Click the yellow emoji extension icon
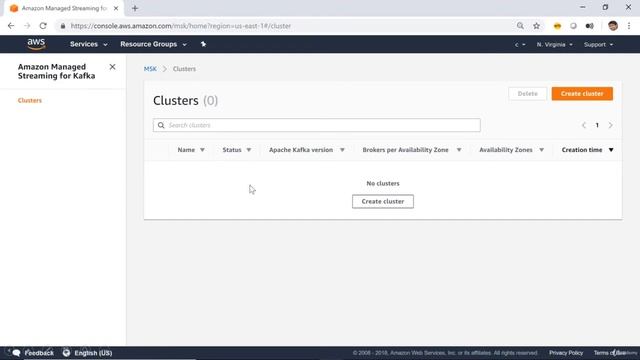The height and width of the screenshot is (360, 640). tap(557, 26)
